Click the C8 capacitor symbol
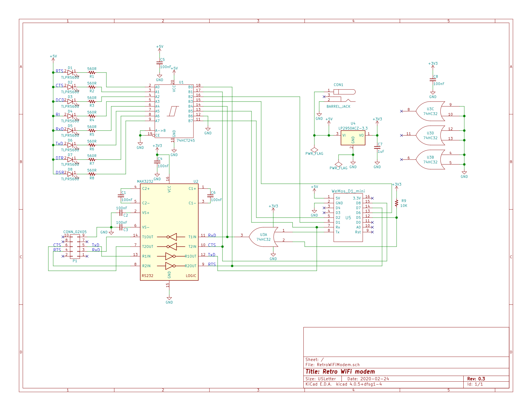This screenshot has width=532, height=411. (x=433, y=80)
